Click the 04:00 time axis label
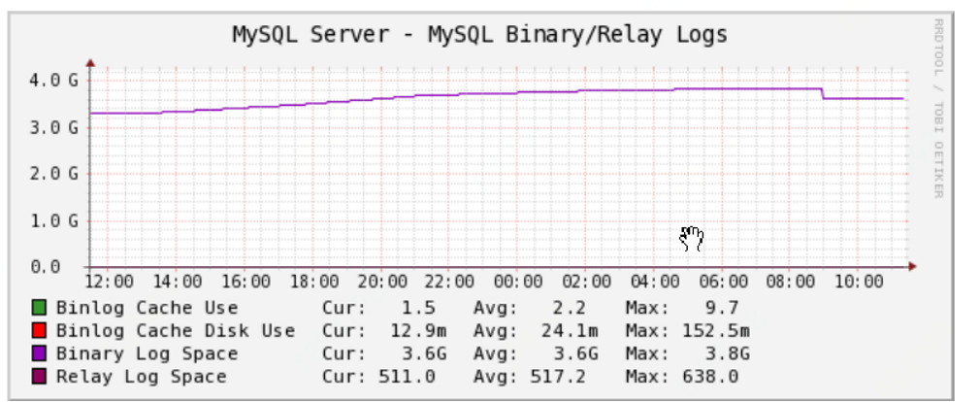This screenshot has width=980, height=402. click(x=655, y=282)
